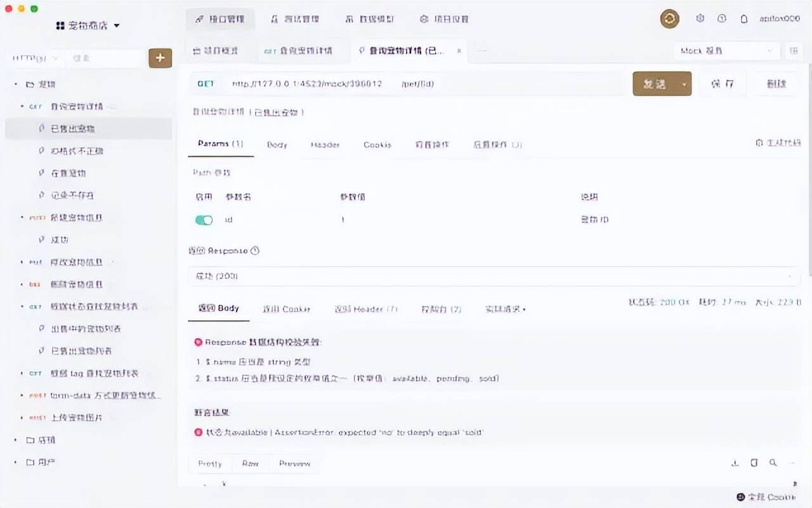This screenshot has width=812, height=508.
Task: Open the Mock environment dropdown
Action: pos(723,50)
